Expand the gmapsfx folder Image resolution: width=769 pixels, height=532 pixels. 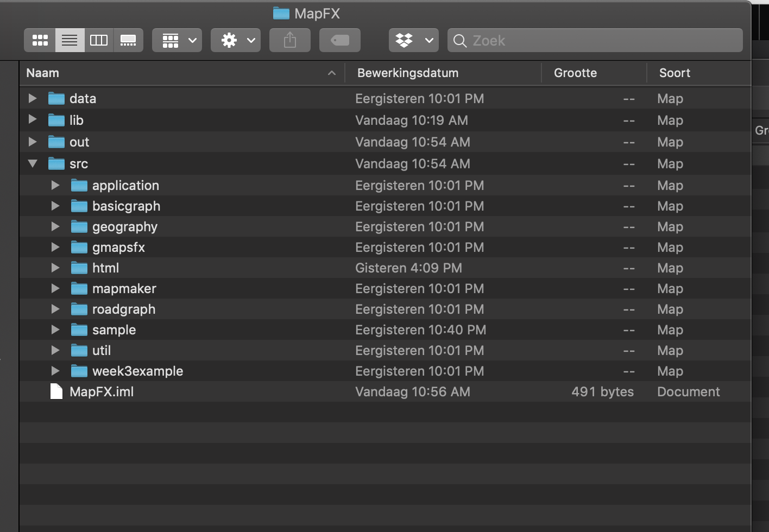(x=55, y=247)
